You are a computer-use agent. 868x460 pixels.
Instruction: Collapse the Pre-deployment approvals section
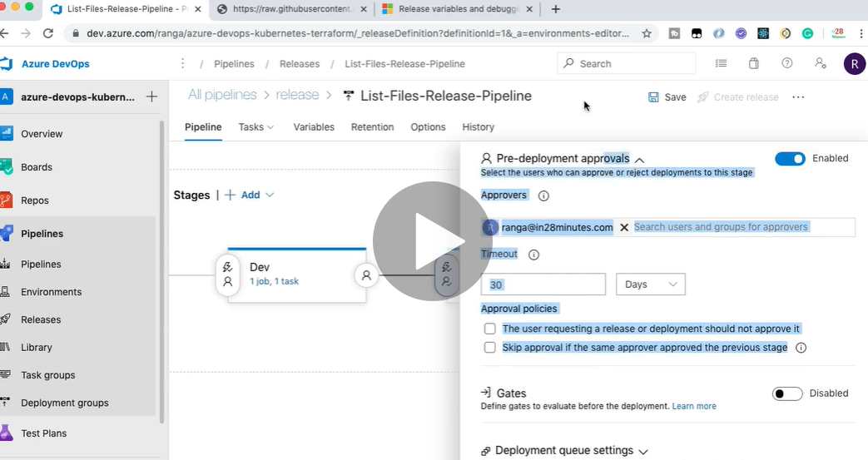click(x=639, y=160)
